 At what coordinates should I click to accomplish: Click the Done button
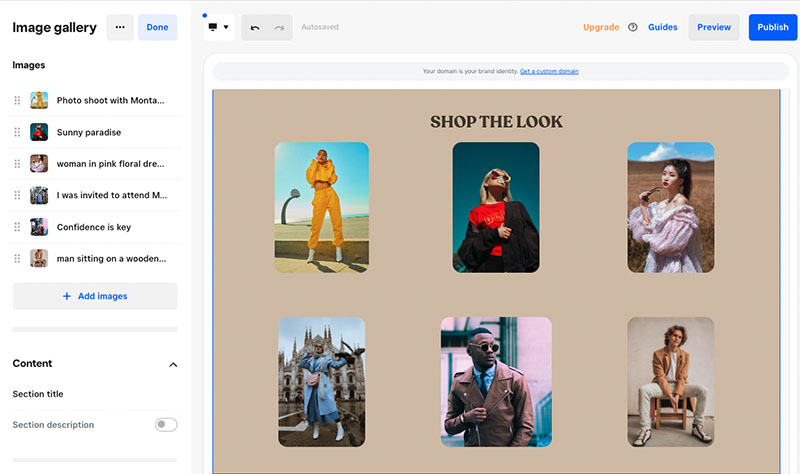click(157, 27)
